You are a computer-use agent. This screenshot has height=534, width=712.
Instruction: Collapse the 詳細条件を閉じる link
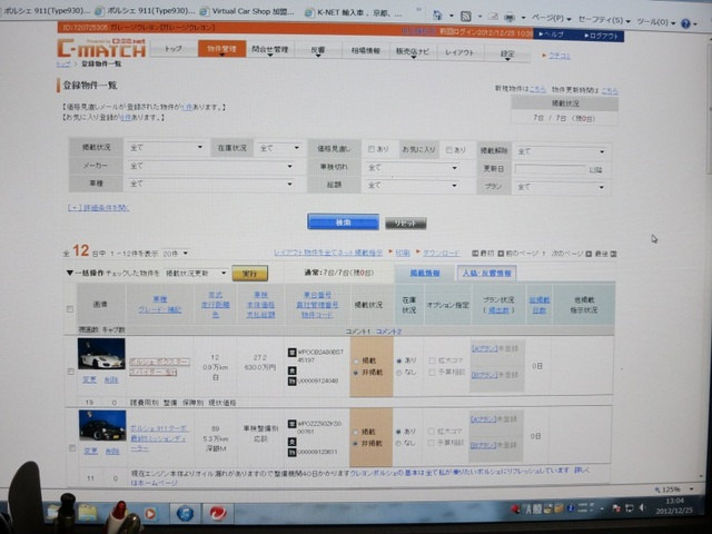click(98, 208)
